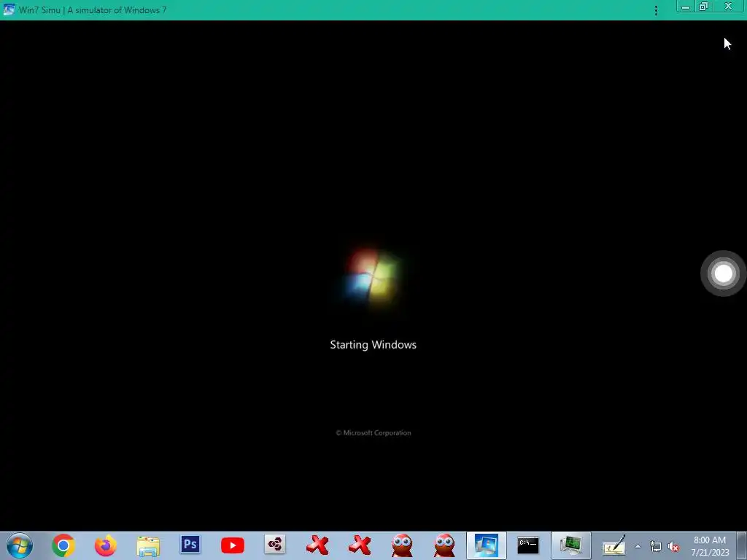Open File Explorer from the taskbar
Screen dimensions: 747x560
pyautogui.click(x=148, y=546)
